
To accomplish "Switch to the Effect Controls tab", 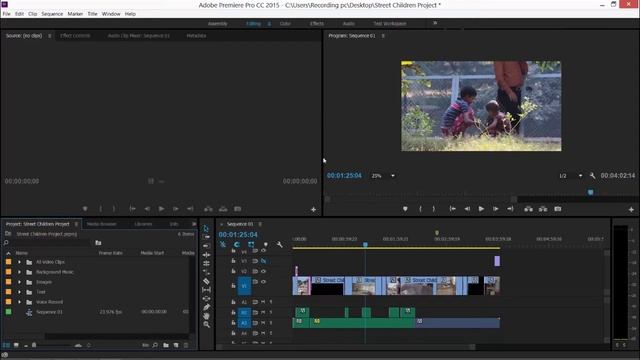I will (75, 36).
